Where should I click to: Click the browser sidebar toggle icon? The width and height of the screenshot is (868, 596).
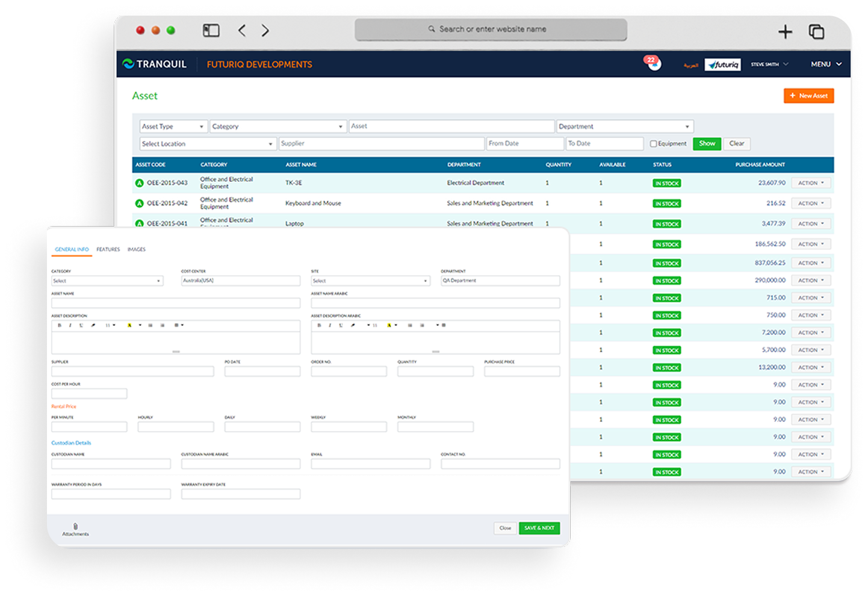(211, 31)
